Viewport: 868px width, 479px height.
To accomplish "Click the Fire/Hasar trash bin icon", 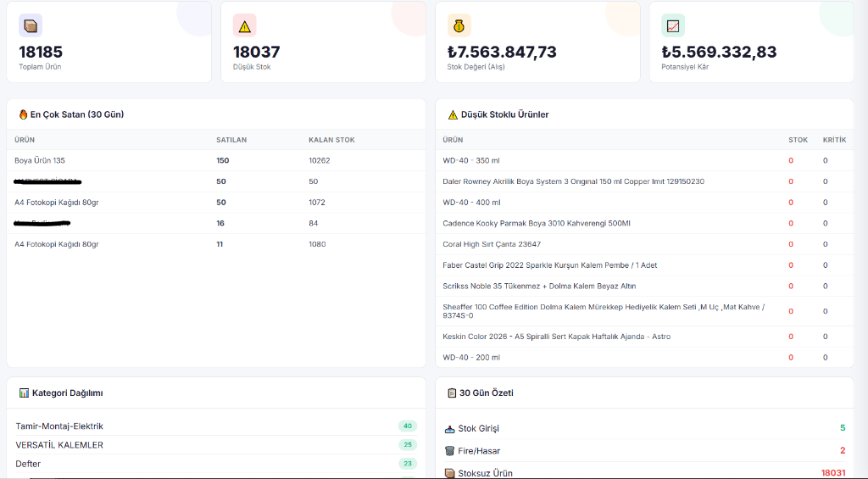I will [x=449, y=451].
